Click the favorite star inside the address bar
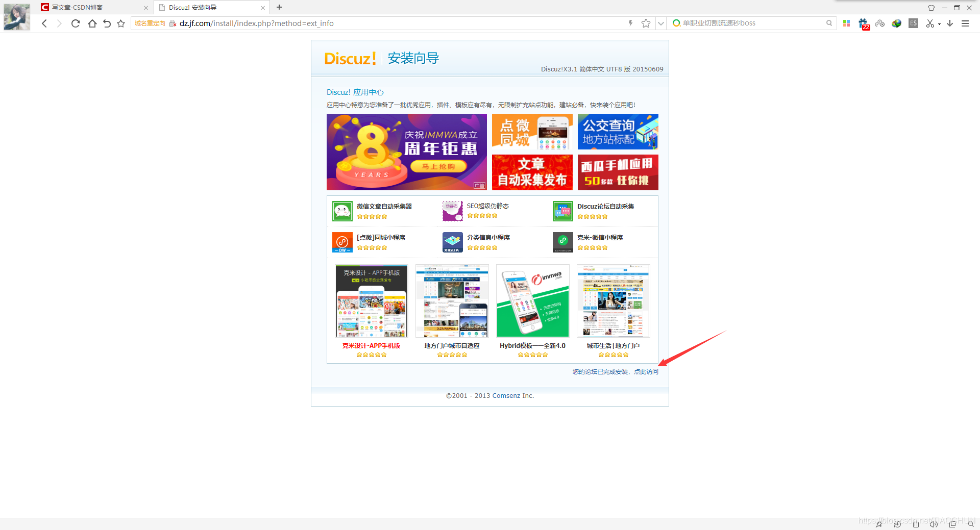Screen dimensions: 980x530 pyautogui.click(x=646, y=23)
